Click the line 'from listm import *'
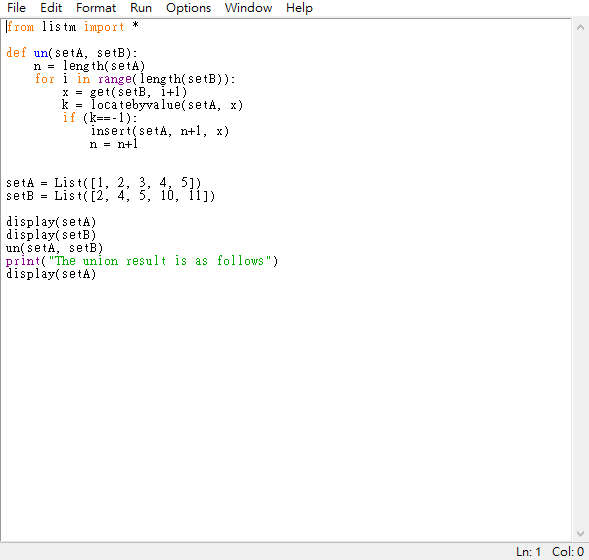The image size is (589, 560). [72, 27]
